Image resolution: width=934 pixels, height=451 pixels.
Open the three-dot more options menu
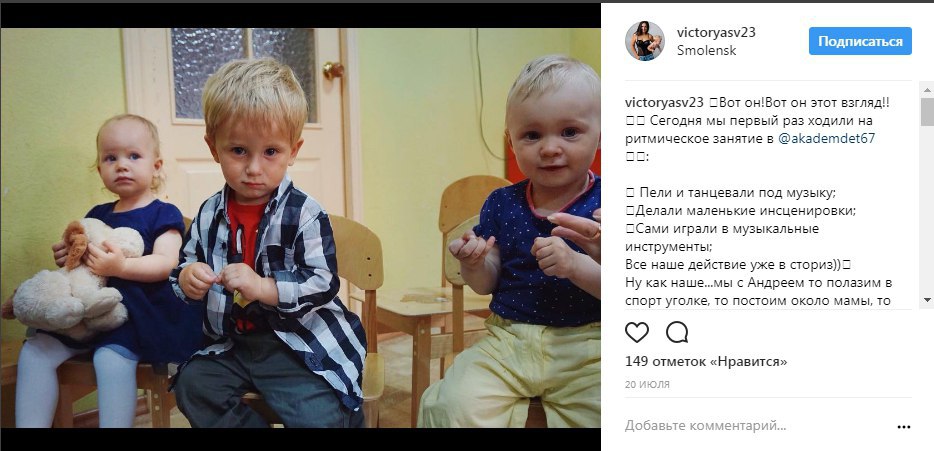pos(903,427)
